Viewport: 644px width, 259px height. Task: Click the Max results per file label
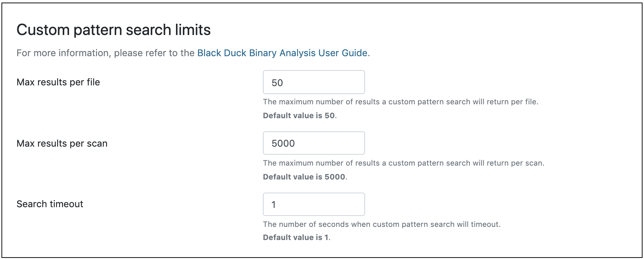pos(58,82)
